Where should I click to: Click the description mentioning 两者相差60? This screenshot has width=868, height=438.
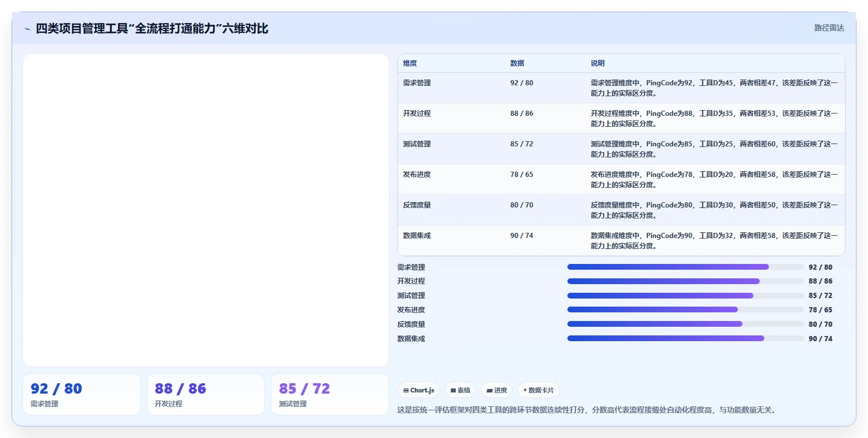pyautogui.click(x=714, y=149)
